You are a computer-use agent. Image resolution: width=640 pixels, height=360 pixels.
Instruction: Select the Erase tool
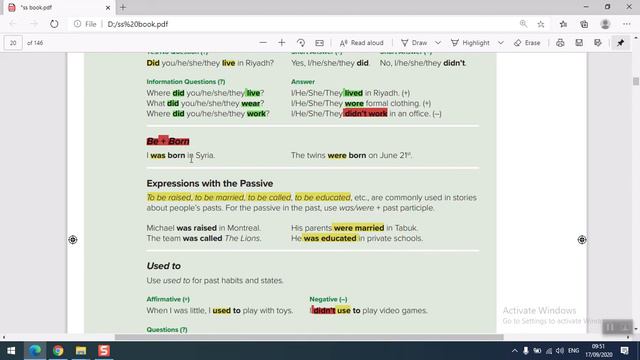coord(527,43)
